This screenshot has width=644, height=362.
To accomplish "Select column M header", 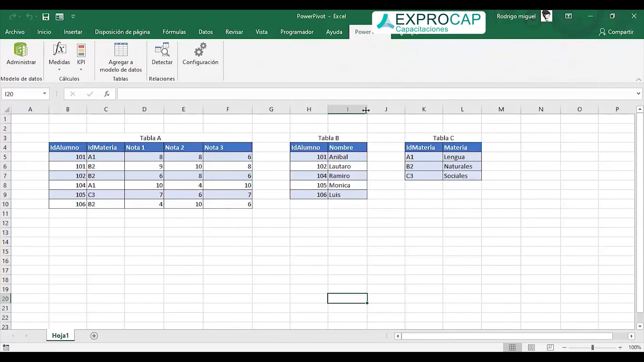I will tap(501, 109).
